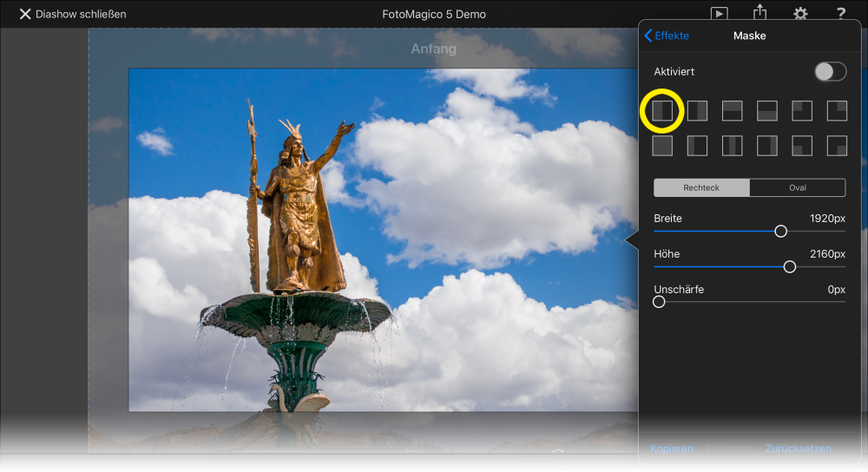The height and width of the screenshot is (472, 868).
Task: Go back to Effekte
Action: pos(667,36)
